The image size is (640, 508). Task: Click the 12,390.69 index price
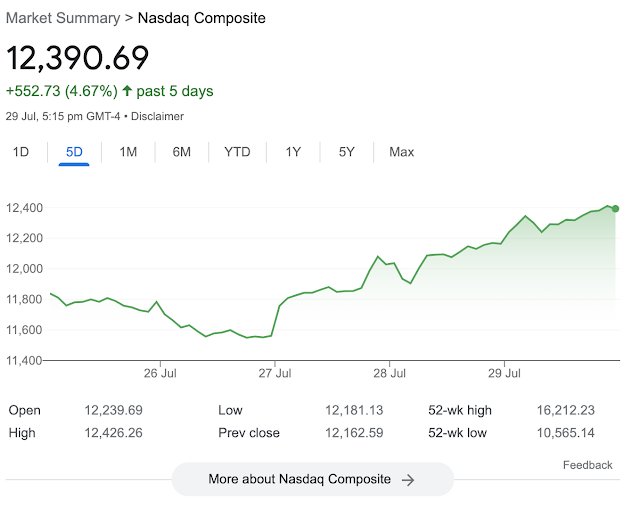coord(77,56)
